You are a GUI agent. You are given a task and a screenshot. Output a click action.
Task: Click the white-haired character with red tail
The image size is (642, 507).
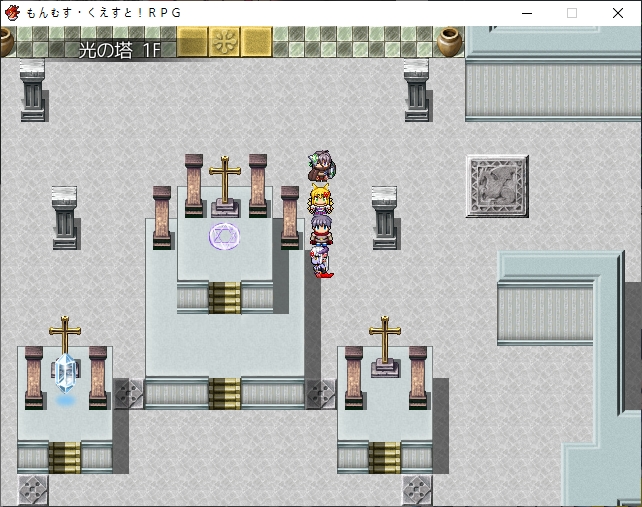coord(323,262)
